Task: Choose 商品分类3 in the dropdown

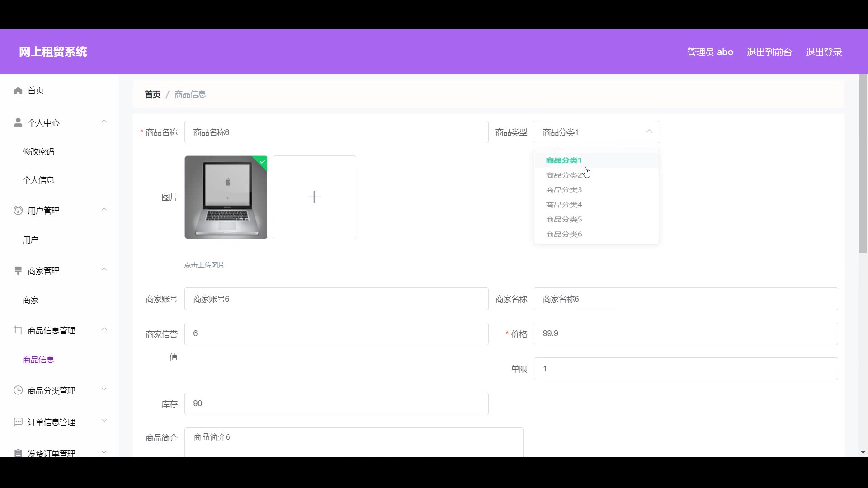Action: (596, 190)
